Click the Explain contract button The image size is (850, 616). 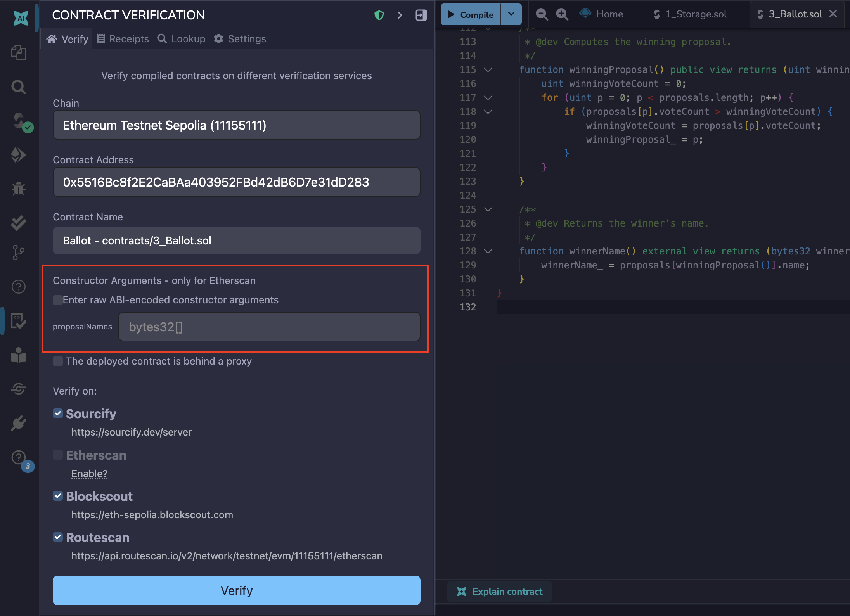[x=500, y=591]
